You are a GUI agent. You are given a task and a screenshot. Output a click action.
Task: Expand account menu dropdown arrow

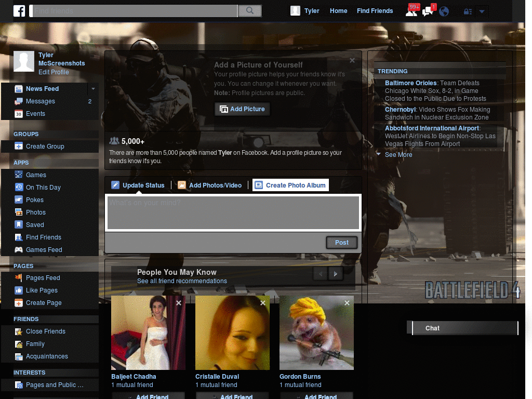(482, 11)
